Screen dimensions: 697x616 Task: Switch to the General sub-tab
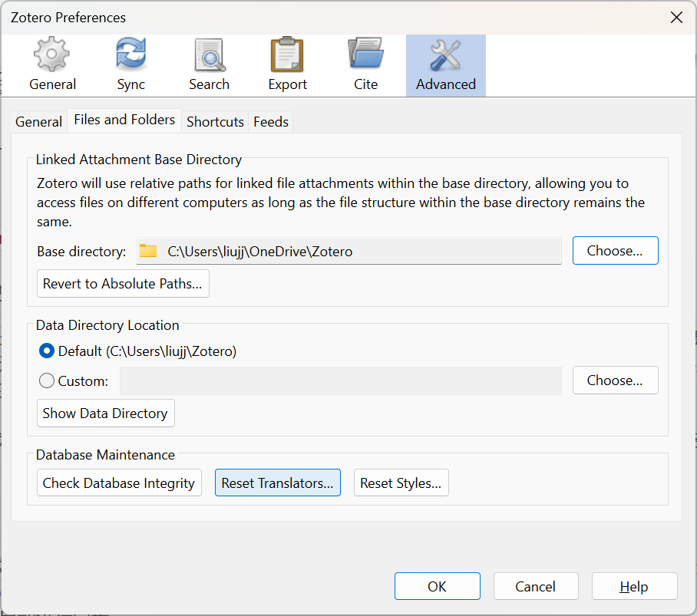pyautogui.click(x=38, y=121)
